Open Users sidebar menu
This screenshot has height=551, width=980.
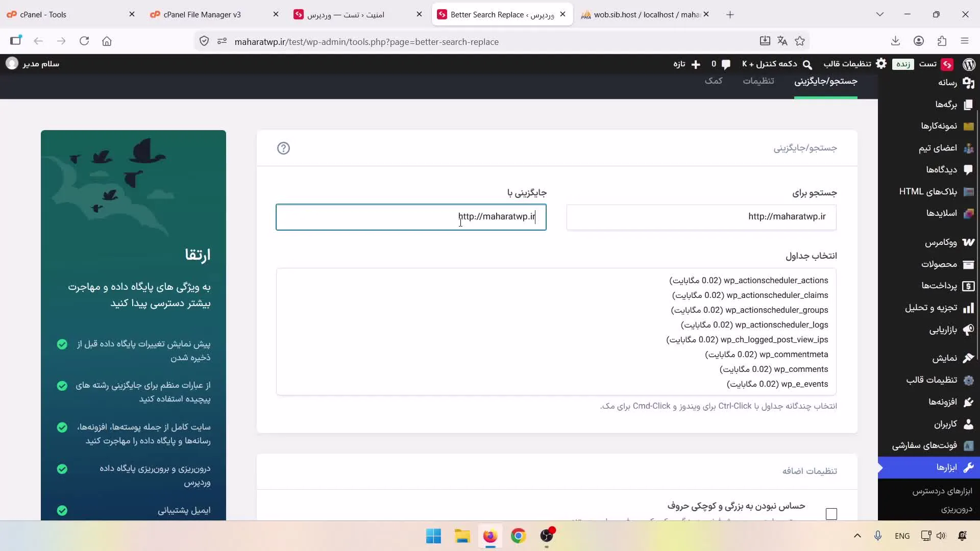(953, 424)
